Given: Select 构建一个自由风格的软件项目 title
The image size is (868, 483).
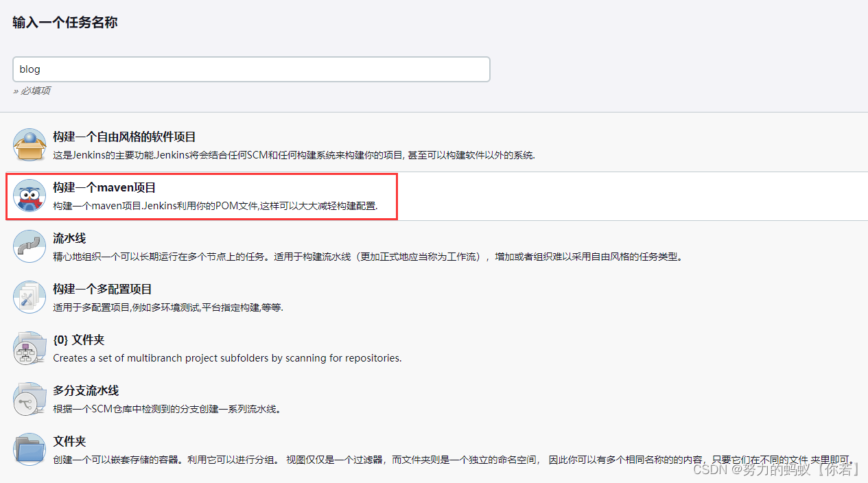Looking at the screenshot, I should [125, 137].
